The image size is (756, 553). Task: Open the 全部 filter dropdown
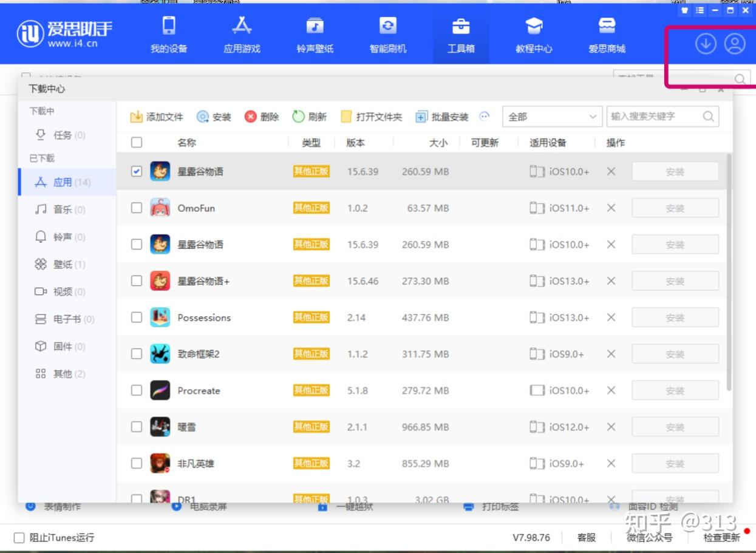(x=551, y=117)
